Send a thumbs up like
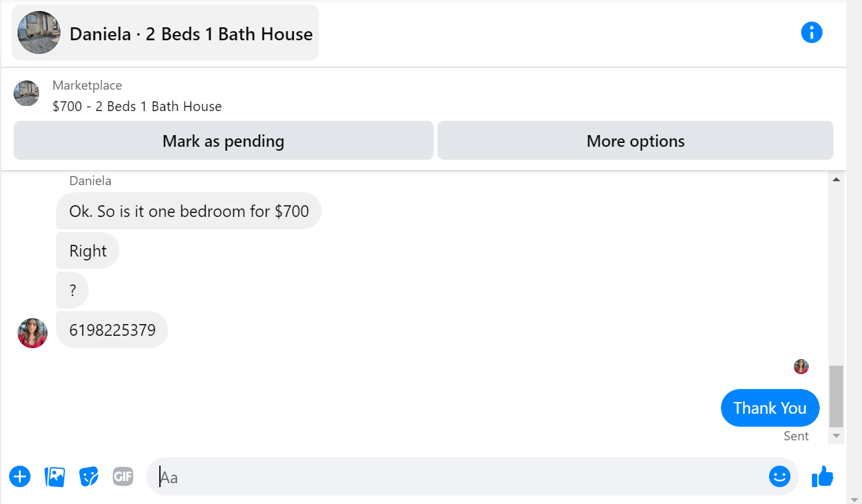The width and height of the screenshot is (862, 504). (x=822, y=477)
